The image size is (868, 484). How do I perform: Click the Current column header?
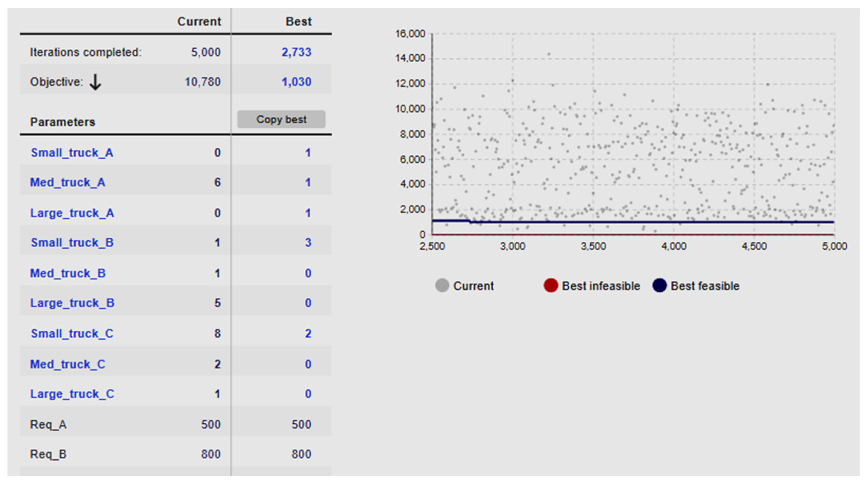coord(199,22)
